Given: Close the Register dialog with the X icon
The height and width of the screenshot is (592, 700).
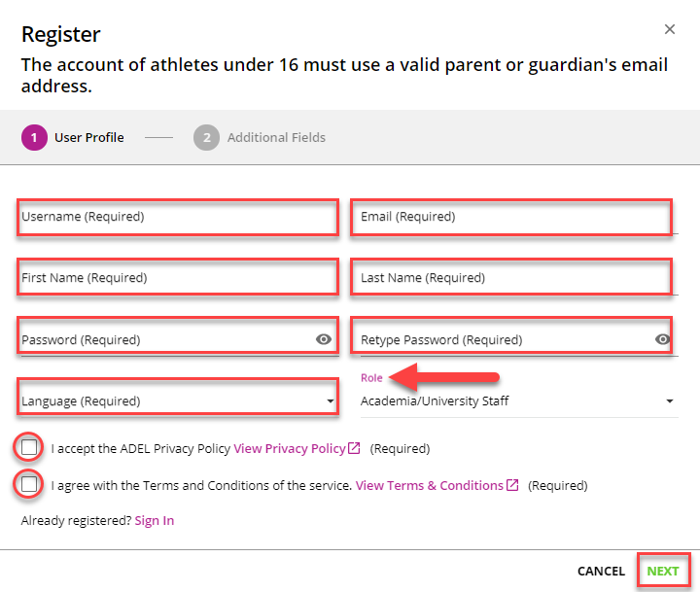Looking at the screenshot, I should pos(669,29).
